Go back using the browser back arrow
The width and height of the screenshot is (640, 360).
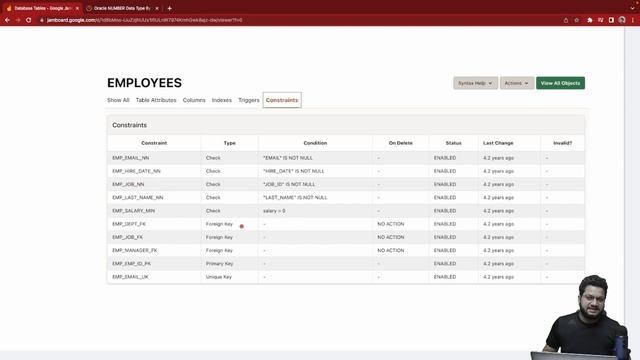pos(7,20)
